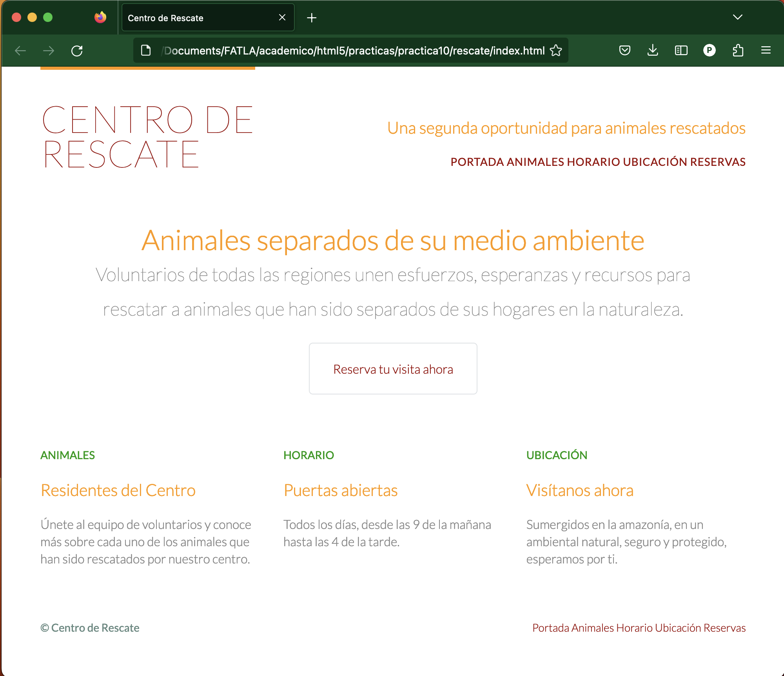Open the extensions puzzle icon
Screen dimensions: 784x676
tap(738, 51)
